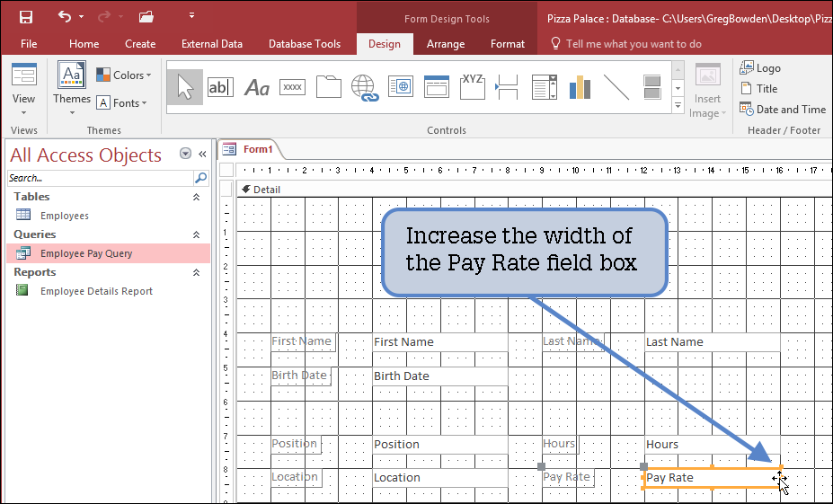The height and width of the screenshot is (504, 833).
Task: Click the Save icon in quick access toolbar
Action: (25, 16)
